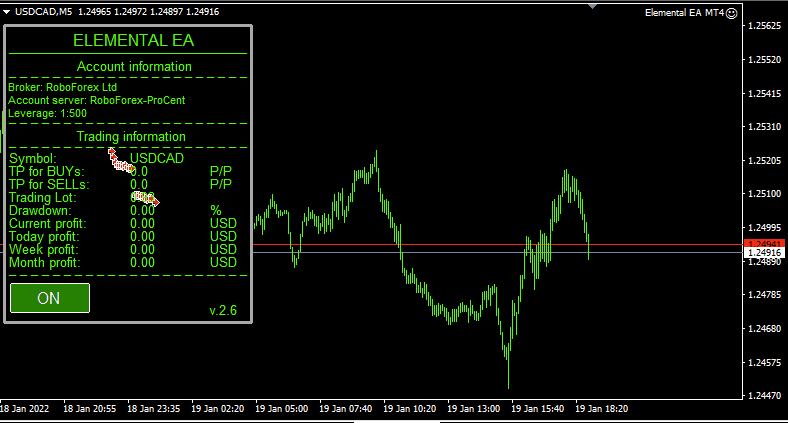Click the 1.25415 price scale label
Viewport: 788px width, 423px height.
tap(764, 93)
